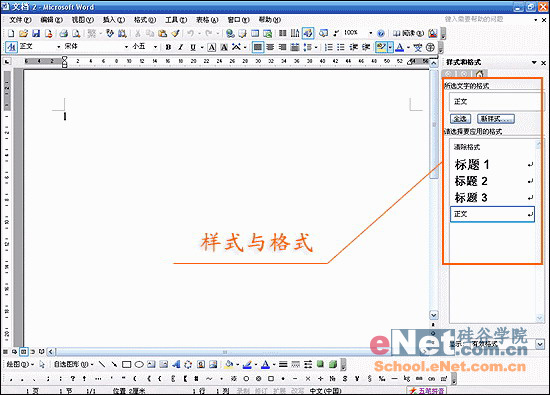Click the 全选 button in styles pane

point(460,119)
